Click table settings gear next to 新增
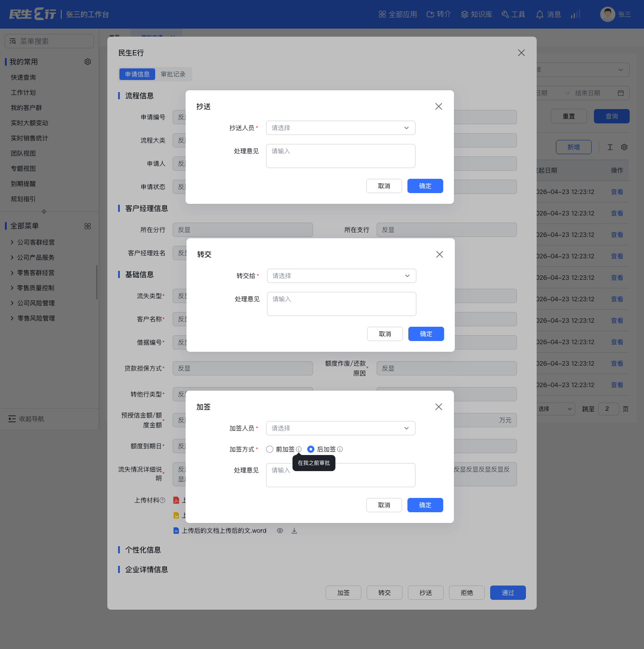Screen dimensions: 644x649 coord(624,147)
